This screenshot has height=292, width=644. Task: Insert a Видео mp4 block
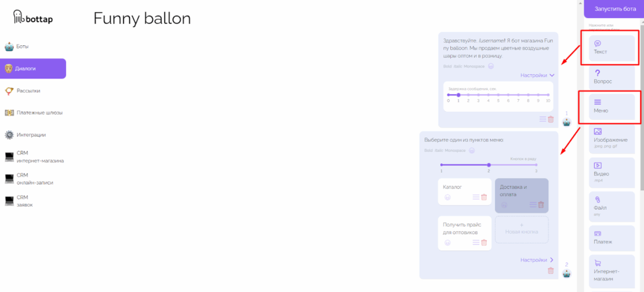click(x=611, y=172)
